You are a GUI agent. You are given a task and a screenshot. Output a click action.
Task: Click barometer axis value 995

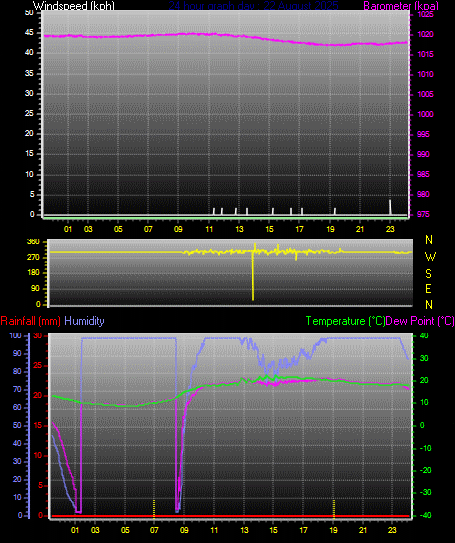click(x=423, y=134)
